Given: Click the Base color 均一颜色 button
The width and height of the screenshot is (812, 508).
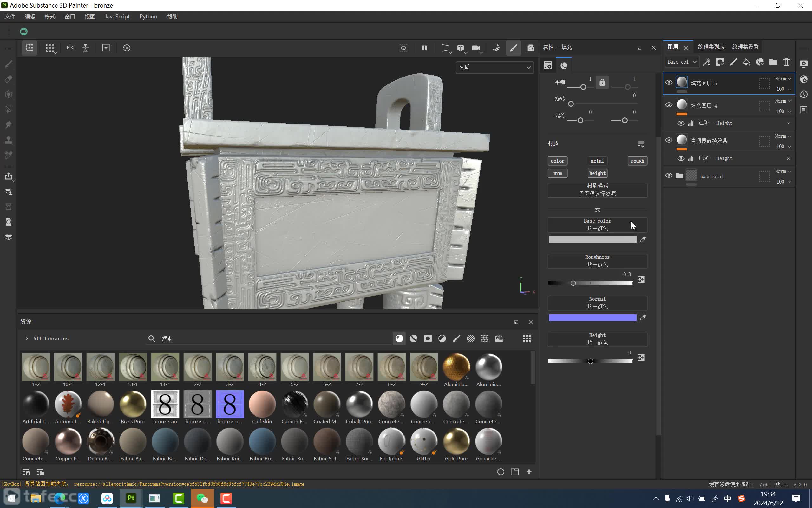Looking at the screenshot, I should pyautogui.click(x=597, y=225).
